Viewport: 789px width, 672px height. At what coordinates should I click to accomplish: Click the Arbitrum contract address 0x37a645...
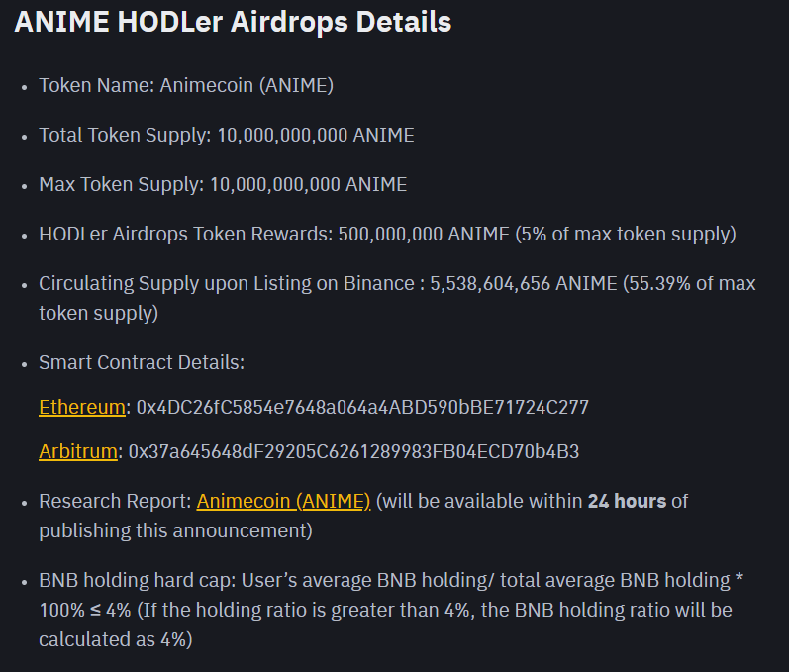pos(353,451)
